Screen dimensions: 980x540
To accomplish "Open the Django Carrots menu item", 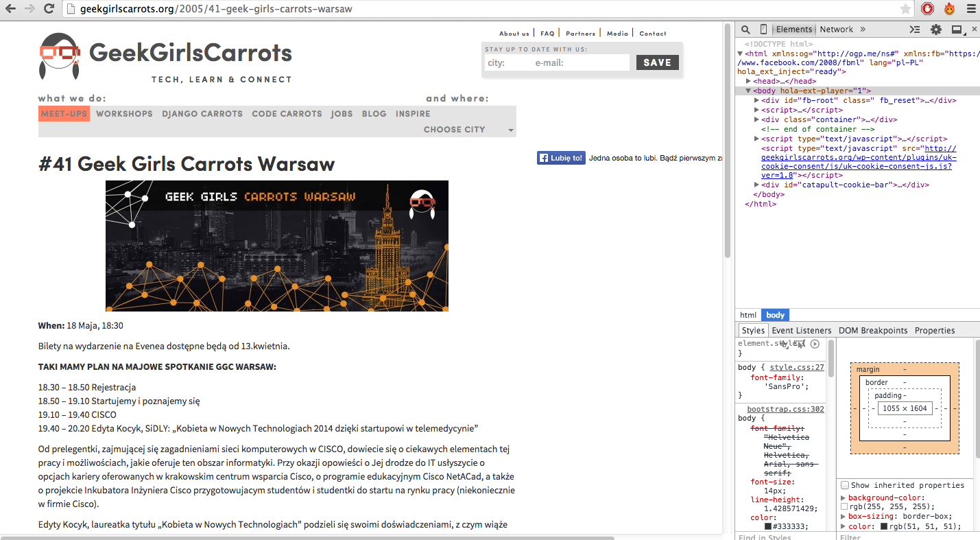I will [202, 114].
